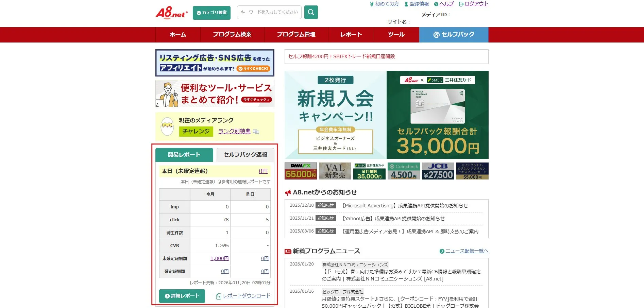Click the 0円 link in 本日（未確定速報）
This screenshot has height=308, width=644.
coord(263,171)
